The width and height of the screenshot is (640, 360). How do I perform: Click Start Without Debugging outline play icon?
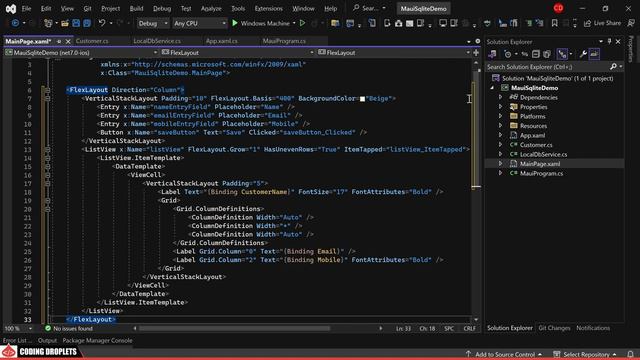[302, 23]
